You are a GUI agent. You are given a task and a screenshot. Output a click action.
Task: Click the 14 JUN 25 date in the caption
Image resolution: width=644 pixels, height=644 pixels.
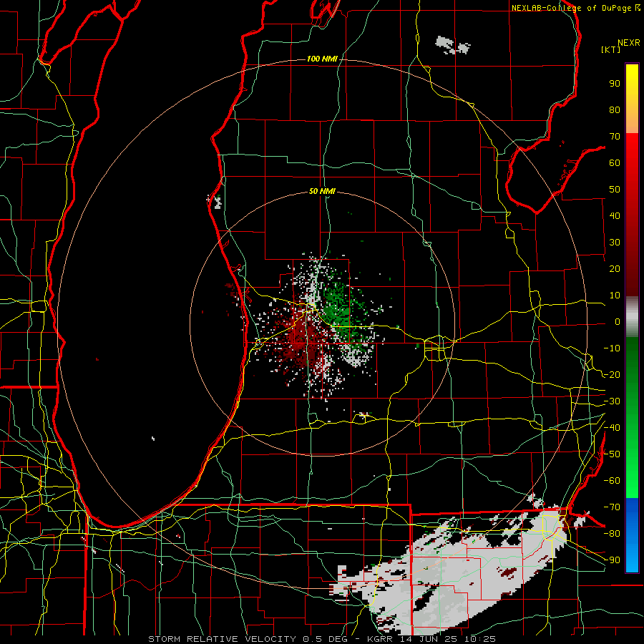pos(429,639)
